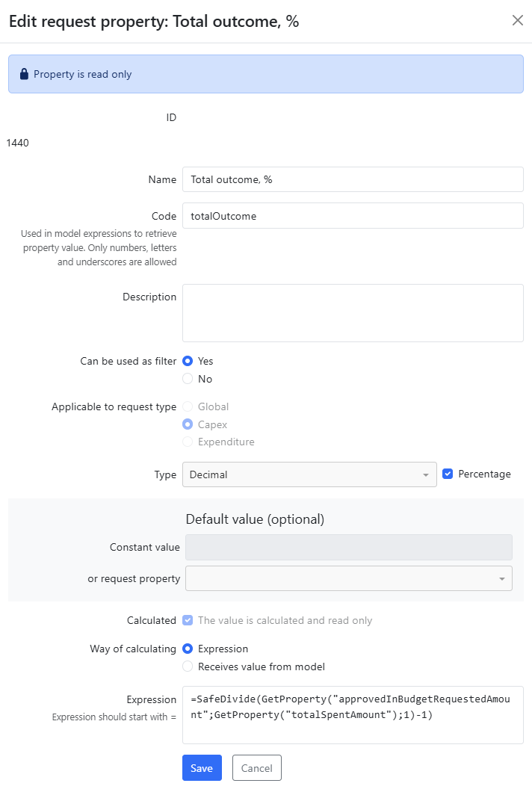Image resolution: width=532 pixels, height=798 pixels.
Task: Select Expression as way of calculating
Action: [188, 649]
